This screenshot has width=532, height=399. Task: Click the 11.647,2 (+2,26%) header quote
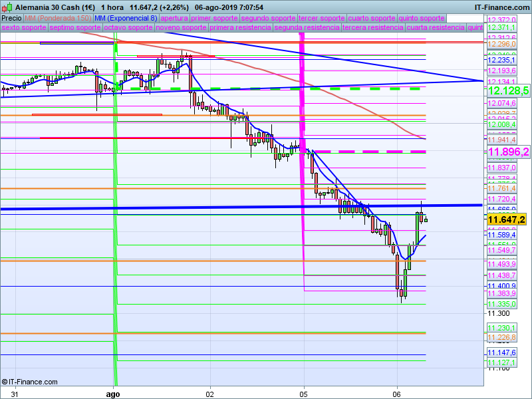(x=159, y=7)
